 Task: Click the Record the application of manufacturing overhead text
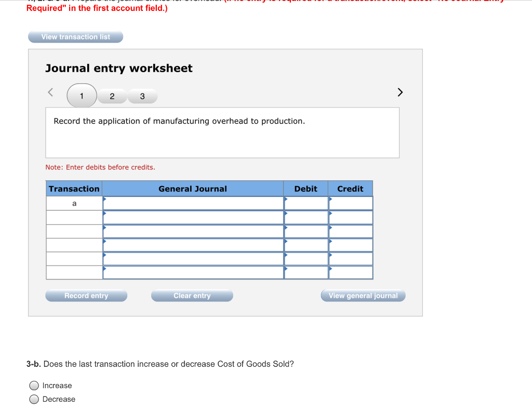coord(179,121)
